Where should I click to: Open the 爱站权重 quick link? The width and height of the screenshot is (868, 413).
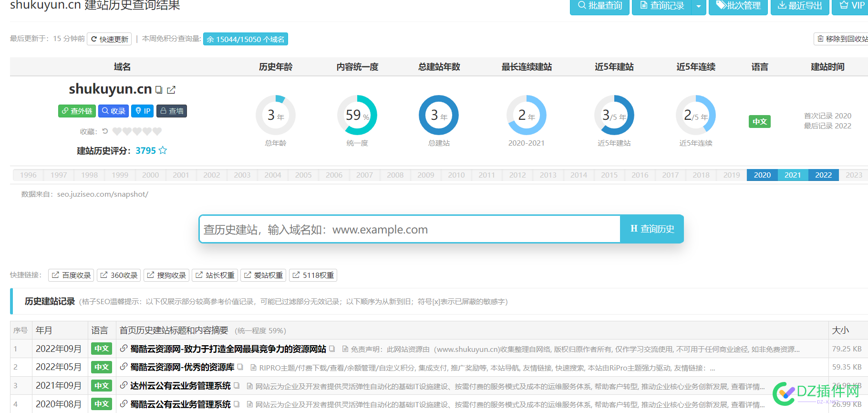coord(263,275)
